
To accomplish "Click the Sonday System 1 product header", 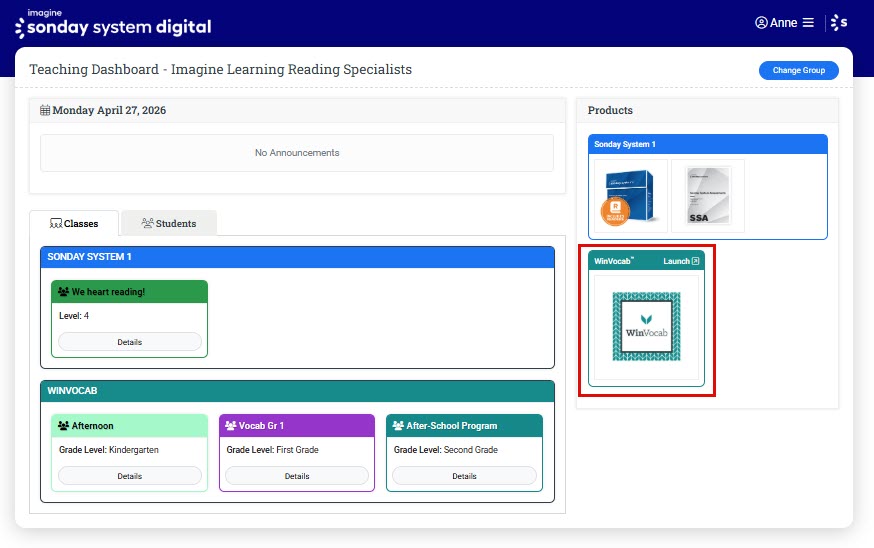I will 708,144.
